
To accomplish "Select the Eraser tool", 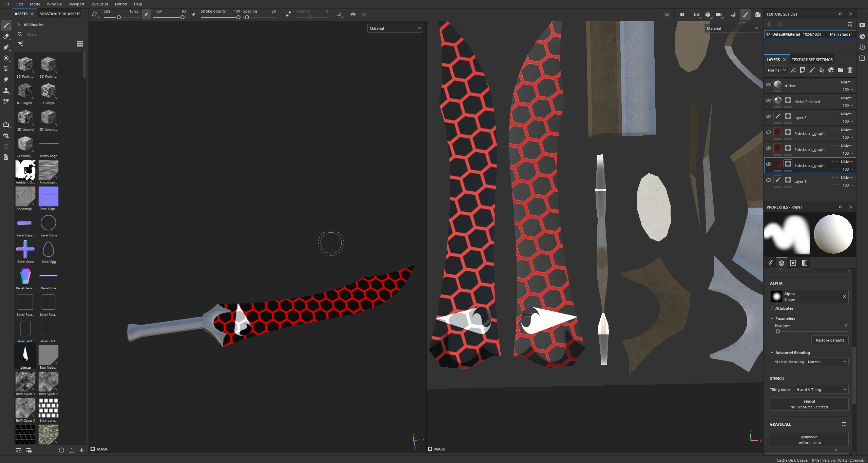I will [6, 36].
